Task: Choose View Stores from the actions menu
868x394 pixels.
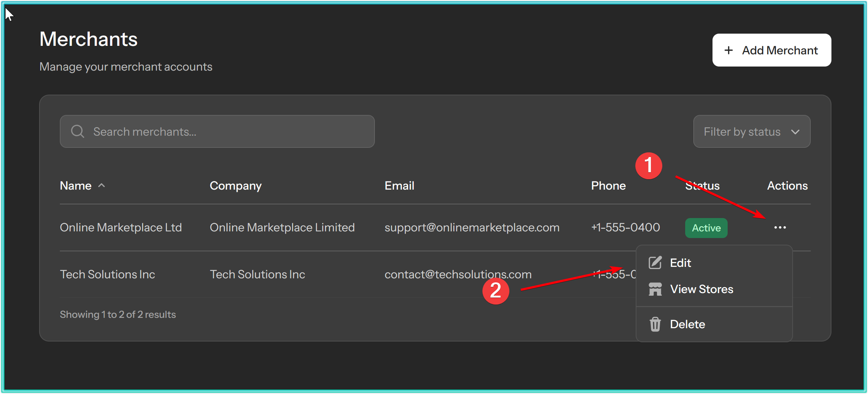Action: tap(701, 289)
